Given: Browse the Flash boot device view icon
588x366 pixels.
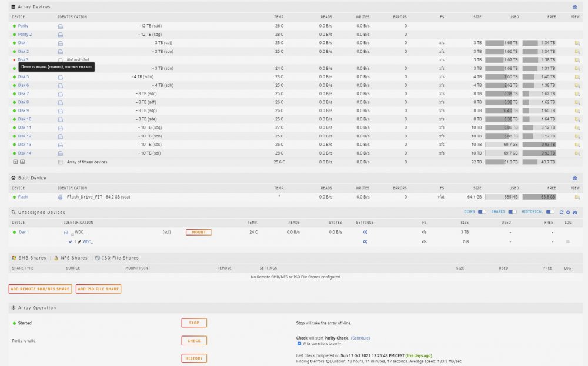Looking at the screenshot, I should point(577,197).
